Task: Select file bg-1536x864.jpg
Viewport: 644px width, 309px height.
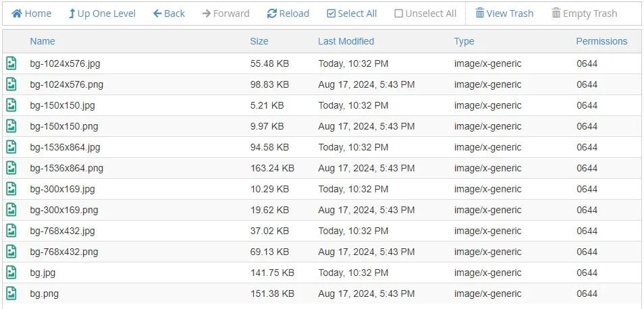Action: [65, 147]
